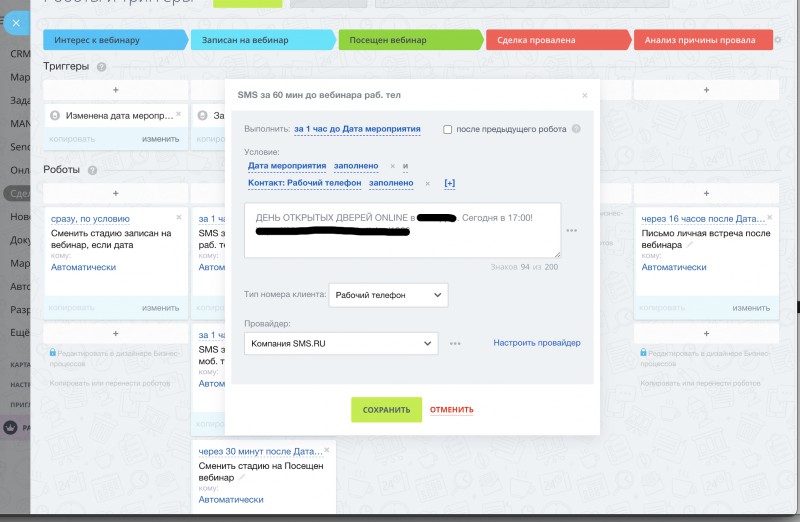
Task: Click 'Автоматически' in Сменить стадию записан robot
Action: 83,267
